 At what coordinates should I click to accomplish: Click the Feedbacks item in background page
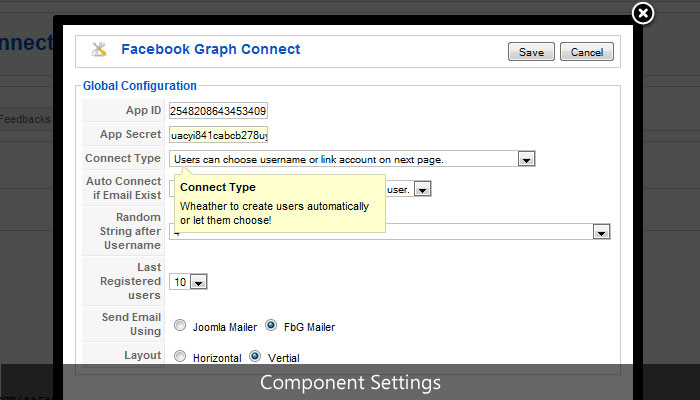click(x=25, y=119)
